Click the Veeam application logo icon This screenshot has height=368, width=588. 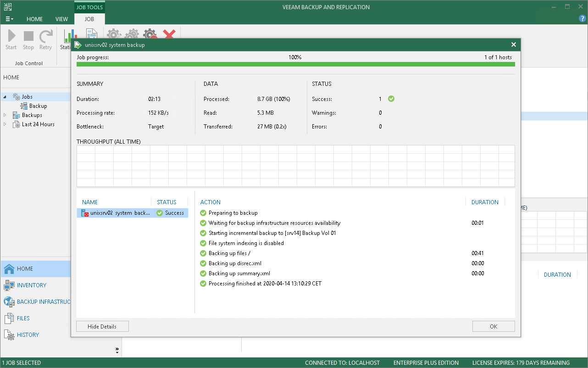[7, 7]
